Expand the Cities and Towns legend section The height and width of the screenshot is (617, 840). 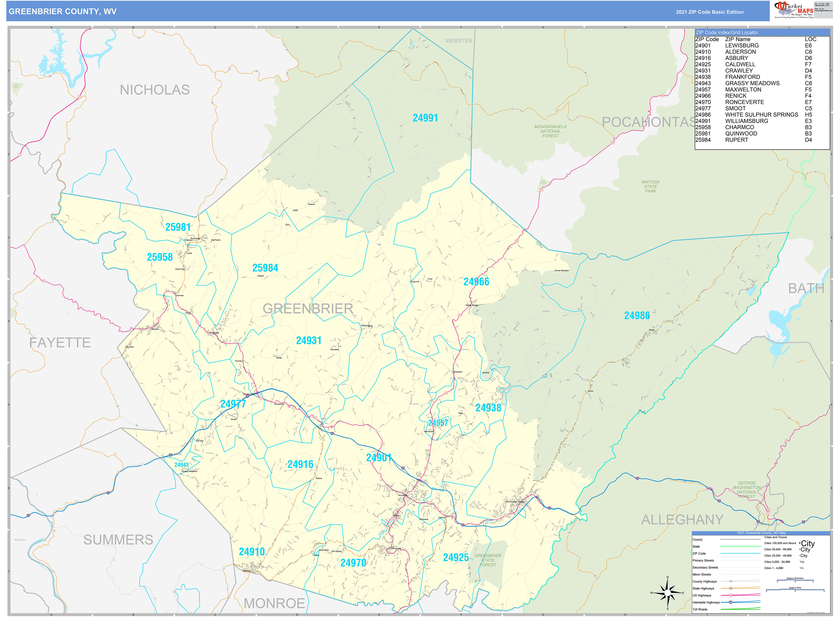coord(776,538)
